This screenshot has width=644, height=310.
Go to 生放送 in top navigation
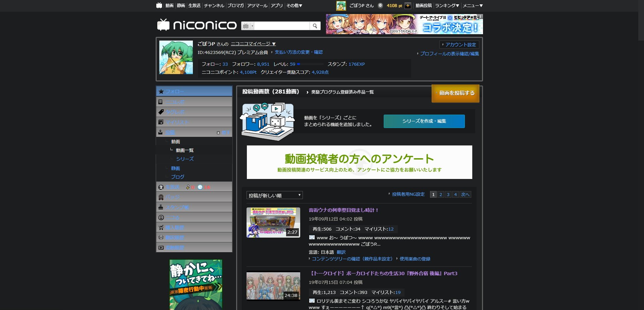[195, 5]
